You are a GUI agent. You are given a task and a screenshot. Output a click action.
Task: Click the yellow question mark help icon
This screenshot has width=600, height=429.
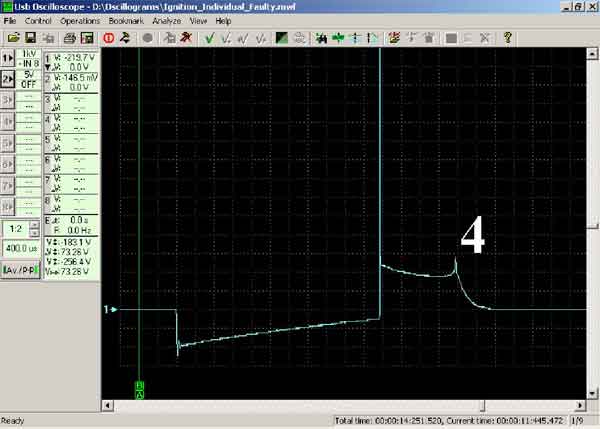(x=507, y=38)
